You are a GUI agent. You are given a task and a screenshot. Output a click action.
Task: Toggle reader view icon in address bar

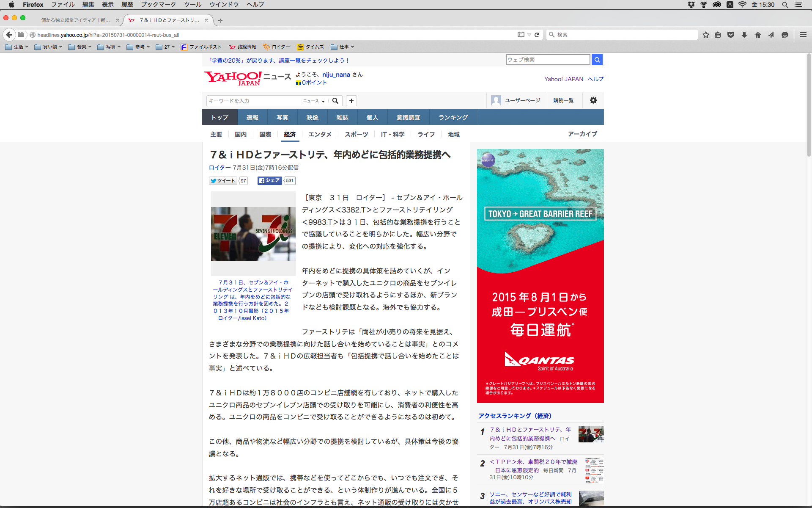coord(521,35)
